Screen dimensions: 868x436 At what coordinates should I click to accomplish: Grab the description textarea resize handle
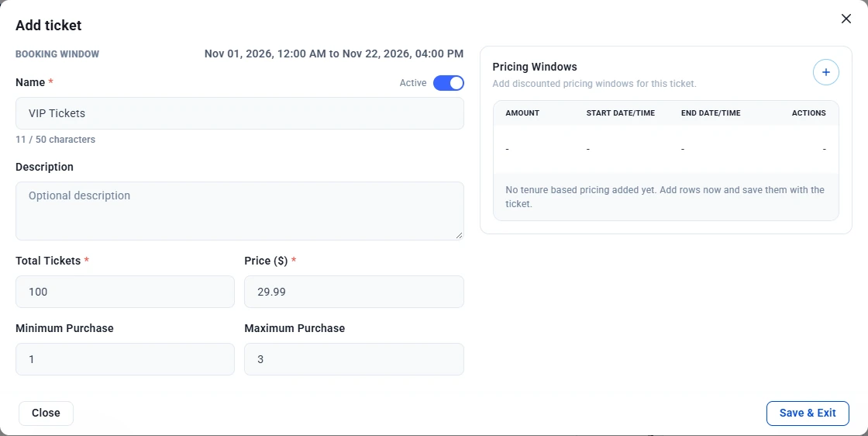[459, 235]
